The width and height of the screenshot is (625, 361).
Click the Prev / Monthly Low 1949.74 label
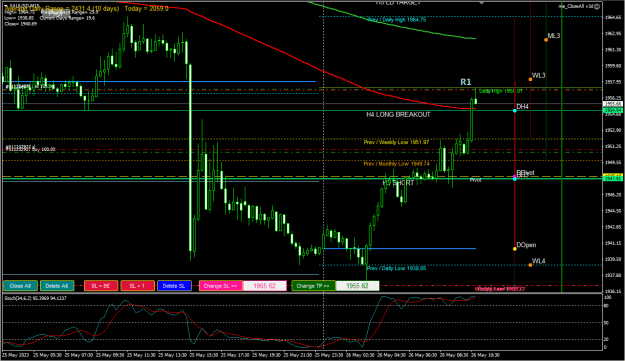[x=396, y=164]
